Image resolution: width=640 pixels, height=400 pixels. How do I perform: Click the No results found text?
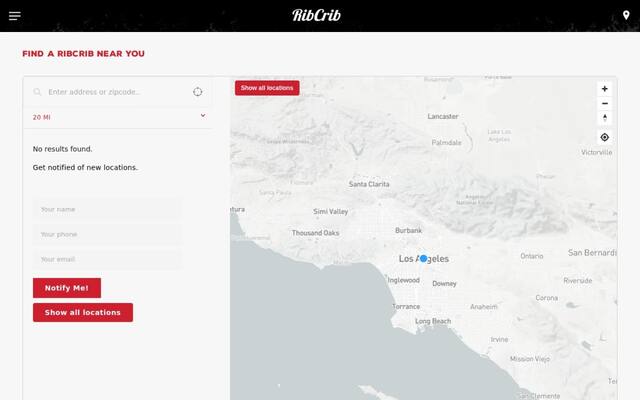62,149
